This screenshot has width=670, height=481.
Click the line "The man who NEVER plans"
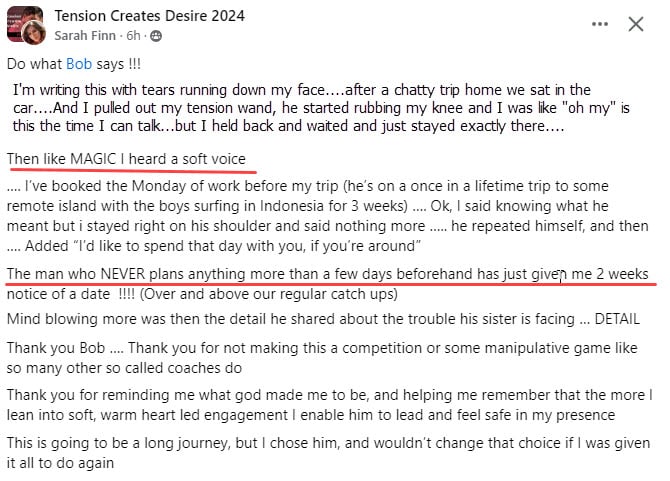[327, 274]
